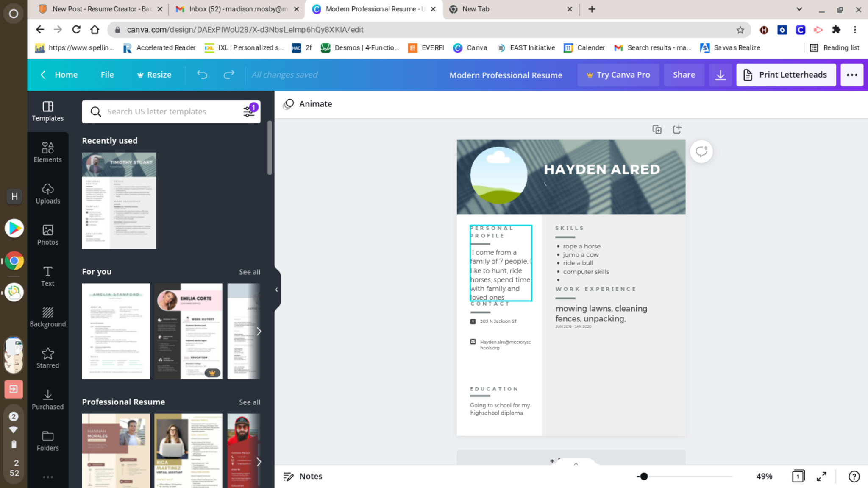Toggle fullscreen presentation mode
868x488 pixels.
821,476
